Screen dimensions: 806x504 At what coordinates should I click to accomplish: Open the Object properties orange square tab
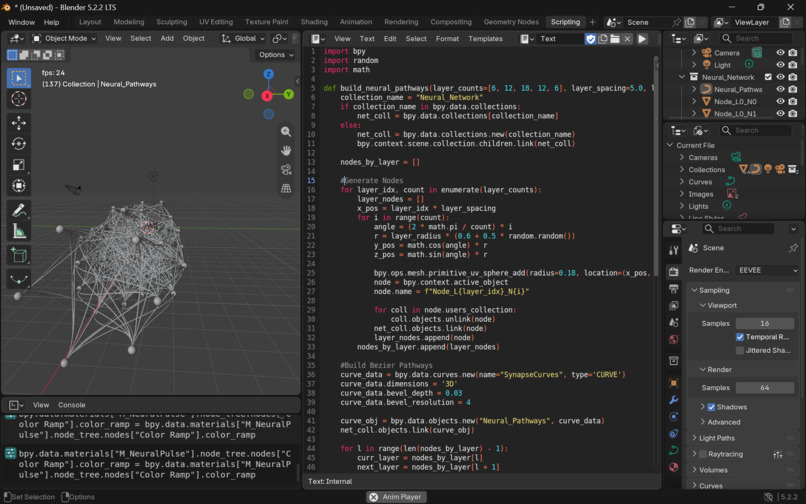point(673,383)
